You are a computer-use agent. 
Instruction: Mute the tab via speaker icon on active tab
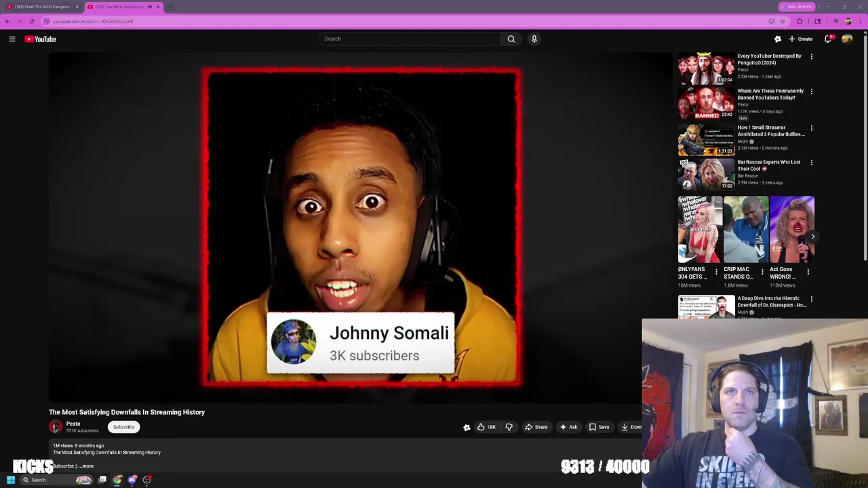(150, 7)
